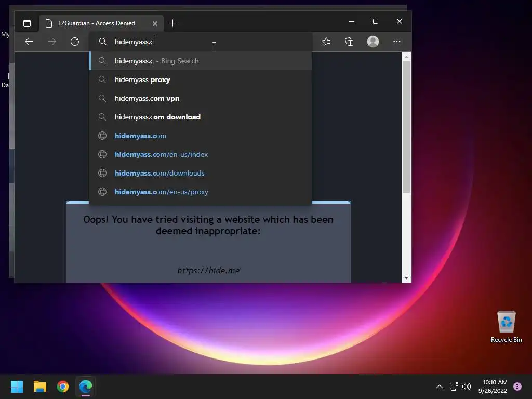Open hidemyass.com/downloads suggestion
This screenshot has width=532, height=399.
(201, 173)
